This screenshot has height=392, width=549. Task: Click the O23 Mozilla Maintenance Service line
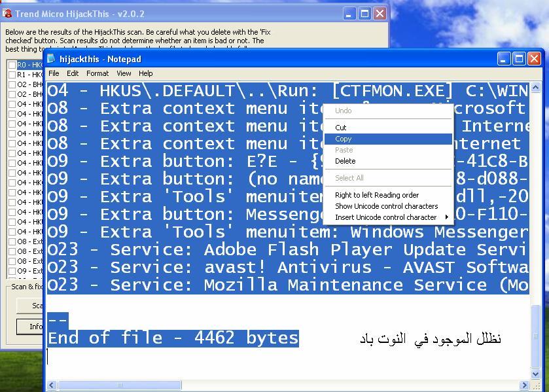(288, 285)
